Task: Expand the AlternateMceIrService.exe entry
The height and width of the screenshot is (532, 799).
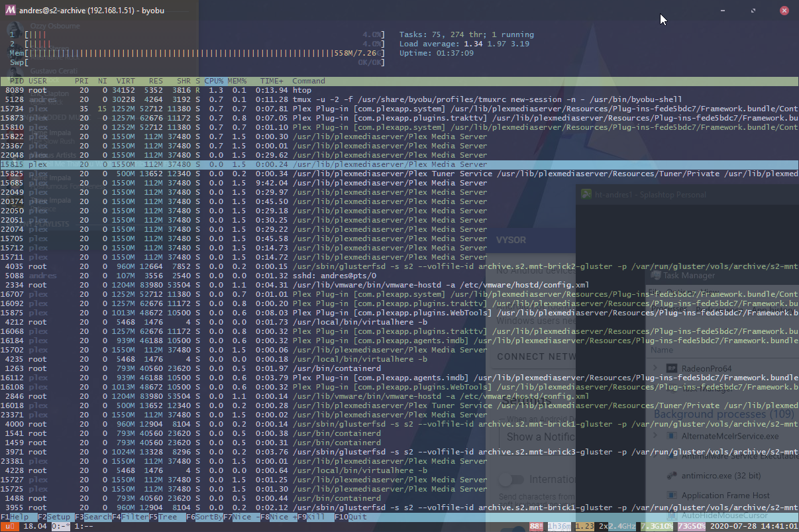Action: tap(655, 436)
